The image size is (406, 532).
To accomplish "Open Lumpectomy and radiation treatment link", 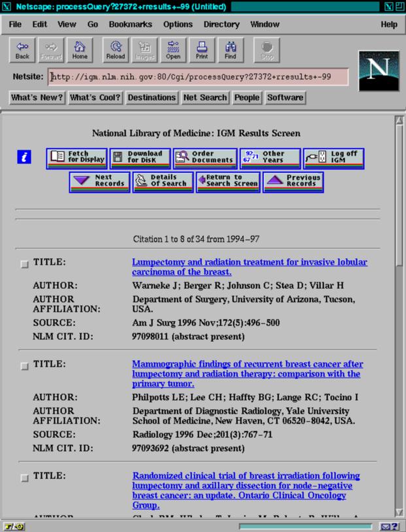I will click(250, 267).
